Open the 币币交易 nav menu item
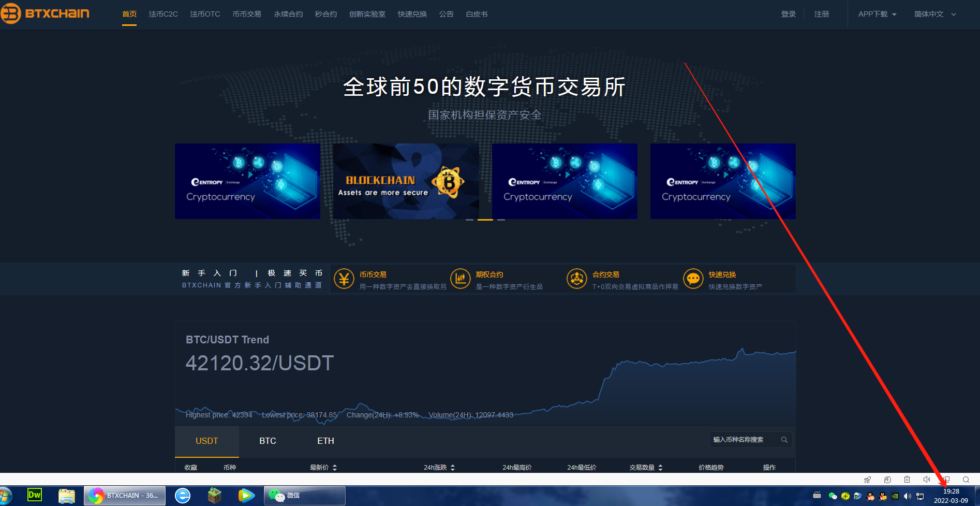The width and height of the screenshot is (980, 506). pos(247,14)
